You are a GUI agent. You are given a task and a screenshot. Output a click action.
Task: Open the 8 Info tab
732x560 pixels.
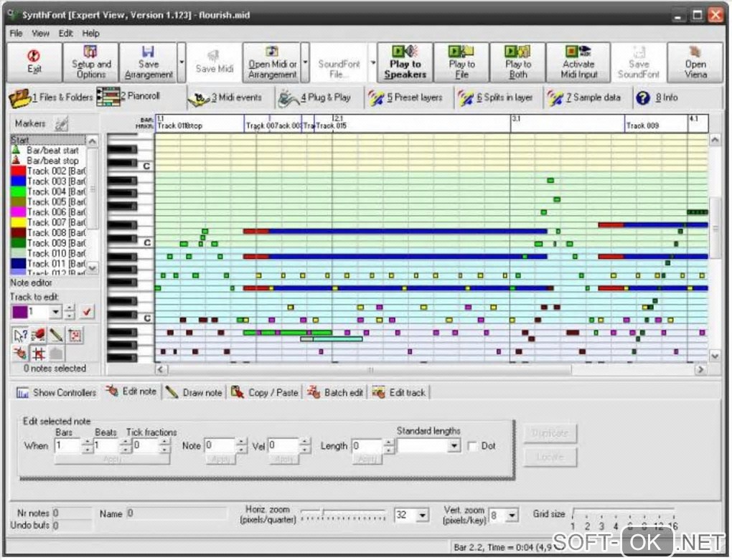(x=657, y=98)
